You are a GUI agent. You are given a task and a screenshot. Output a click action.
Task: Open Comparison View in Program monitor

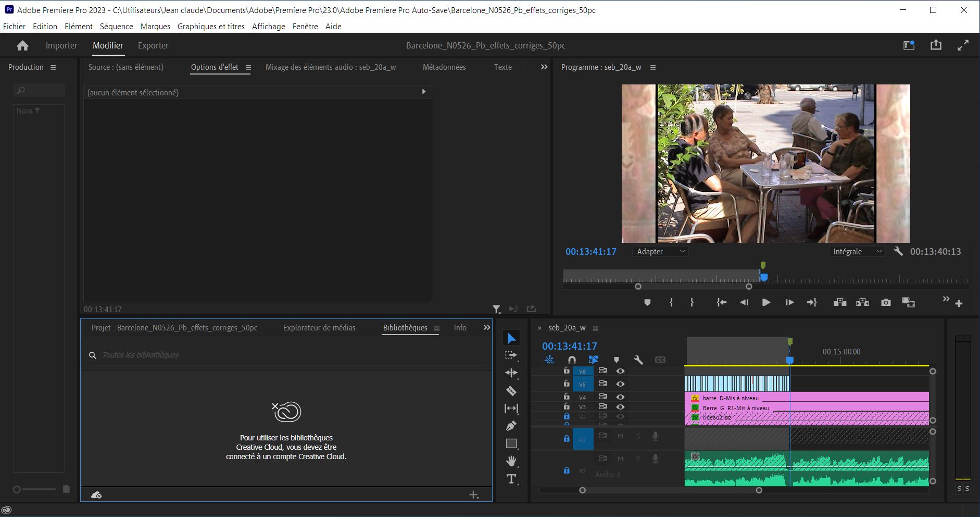(x=908, y=302)
